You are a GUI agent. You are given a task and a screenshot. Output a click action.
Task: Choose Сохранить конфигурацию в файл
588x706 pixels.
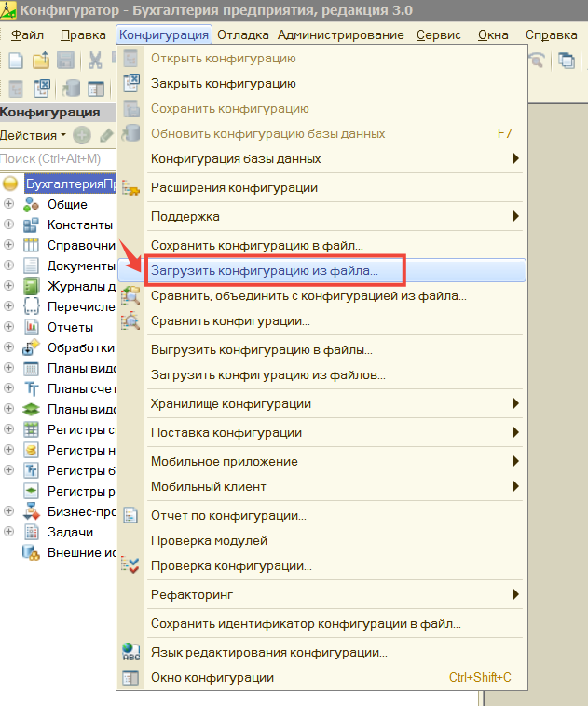tap(321, 245)
